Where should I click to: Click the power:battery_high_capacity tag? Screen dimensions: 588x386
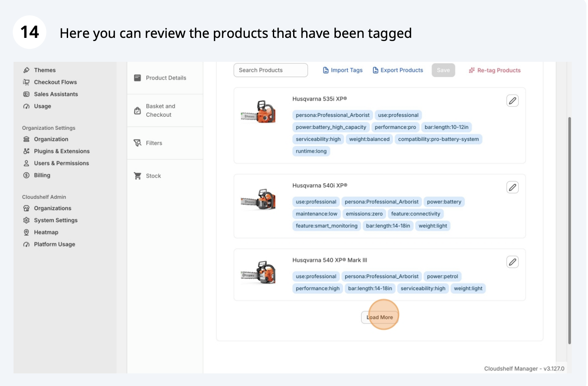[x=331, y=127]
